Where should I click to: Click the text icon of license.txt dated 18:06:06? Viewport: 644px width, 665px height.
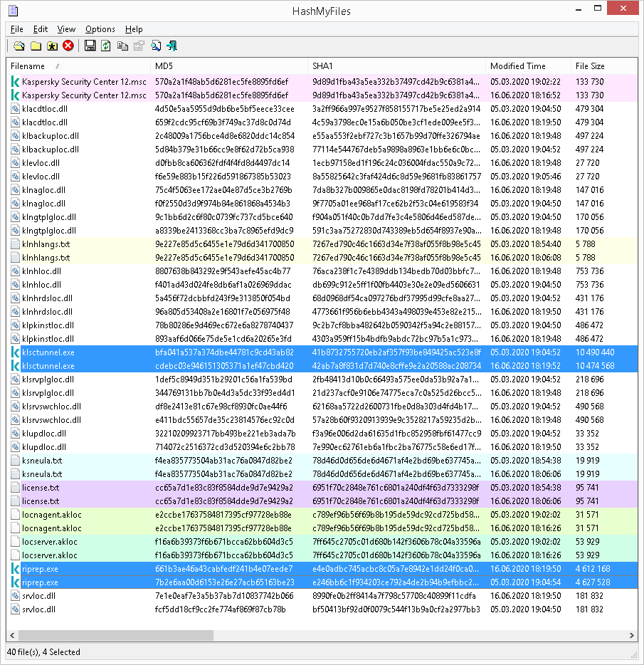coord(15,501)
